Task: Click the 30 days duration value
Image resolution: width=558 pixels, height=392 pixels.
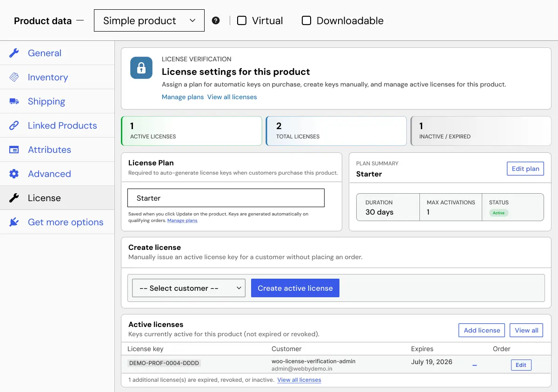Action: pyautogui.click(x=379, y=212)
